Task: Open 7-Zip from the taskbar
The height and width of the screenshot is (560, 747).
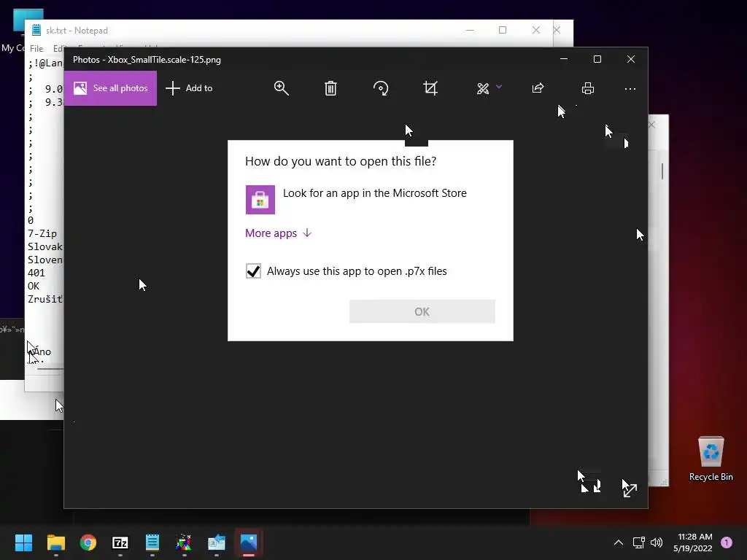Action: [x=120, y=542]
